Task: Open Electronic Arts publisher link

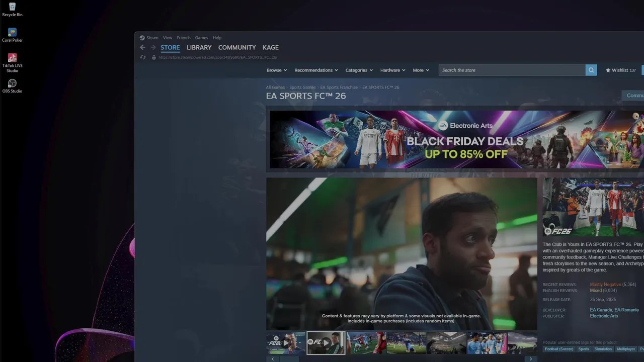Action: (604, 316)
